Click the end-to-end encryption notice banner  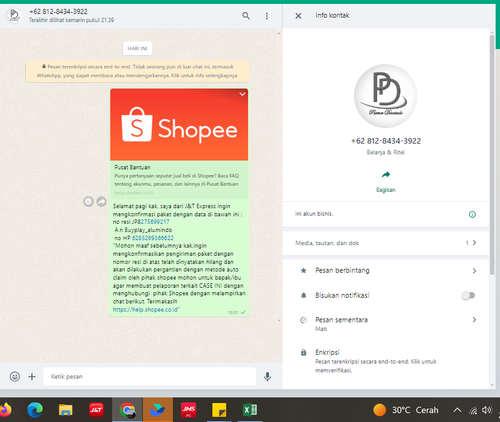[x=137, y=71]
